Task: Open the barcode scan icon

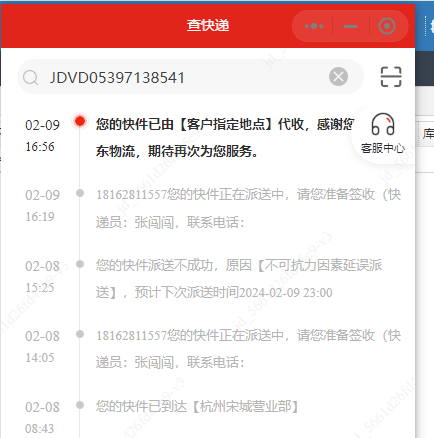Action: pyautogui.click(x=391, y=77)
